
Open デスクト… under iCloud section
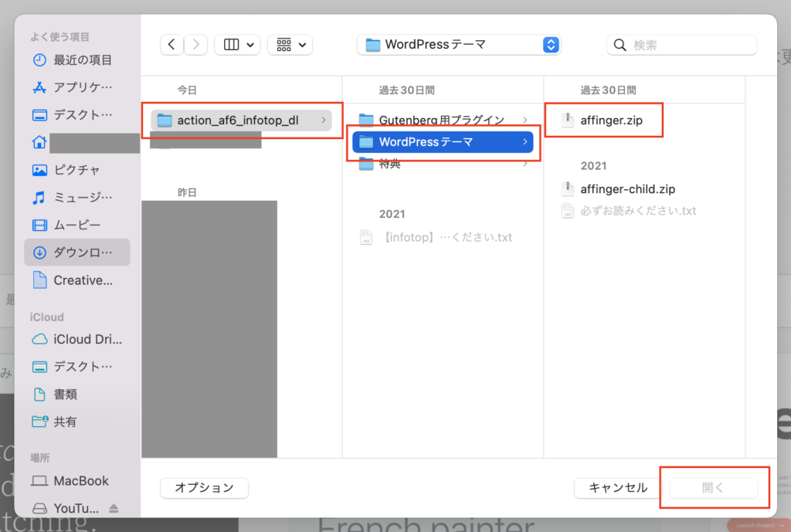77,367
